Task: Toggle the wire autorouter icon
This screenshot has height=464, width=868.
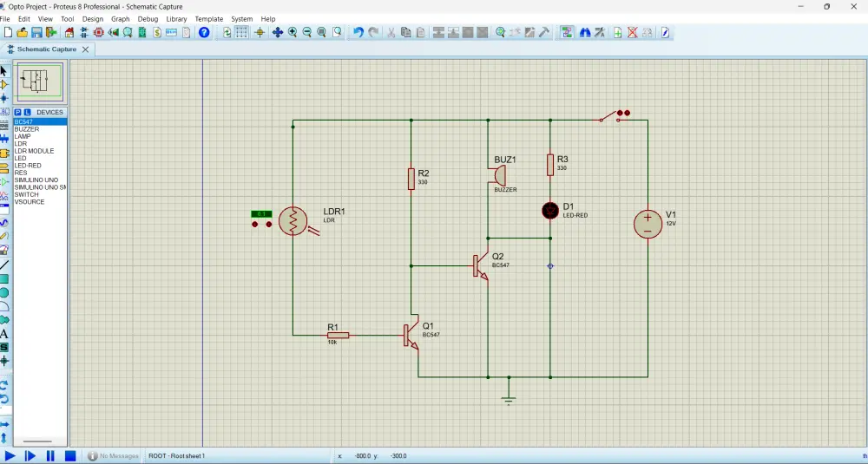Action: (x=566, y=33)
